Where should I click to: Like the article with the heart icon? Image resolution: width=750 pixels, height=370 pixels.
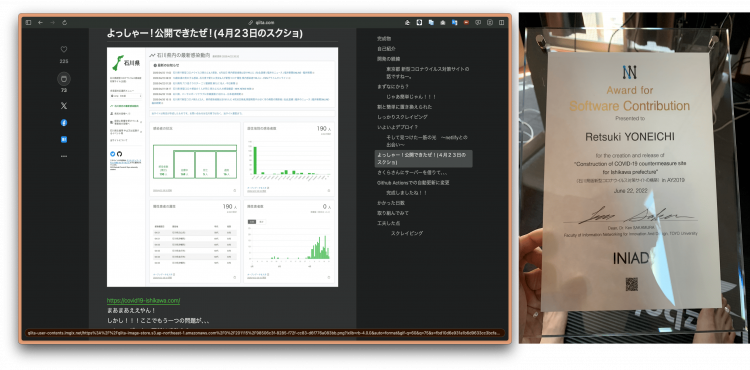click(x=64, y=49)
